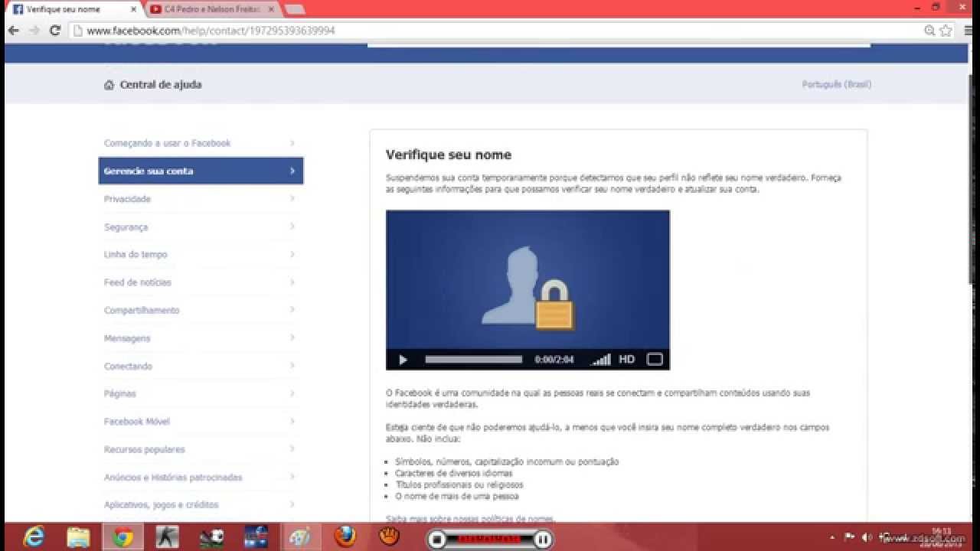Close the Verifique seu nome tab
The width and height of the screenshot is (980, 551).
pos(133,9)
